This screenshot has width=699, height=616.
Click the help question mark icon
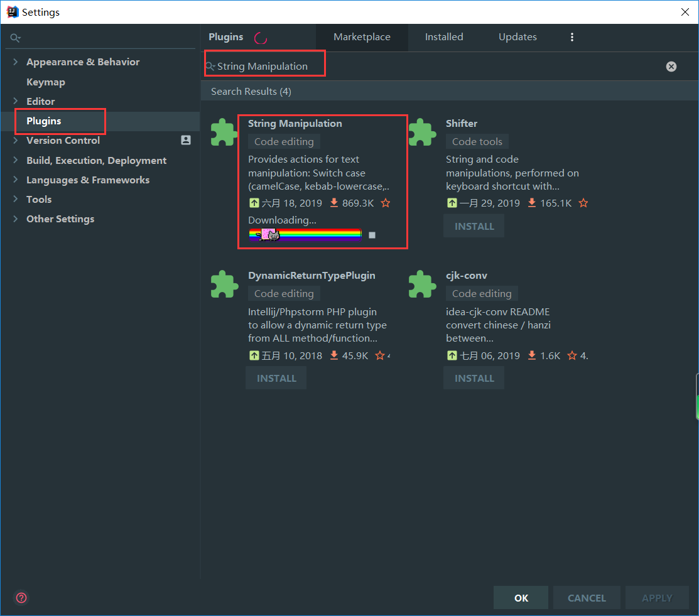coord(21,598)
